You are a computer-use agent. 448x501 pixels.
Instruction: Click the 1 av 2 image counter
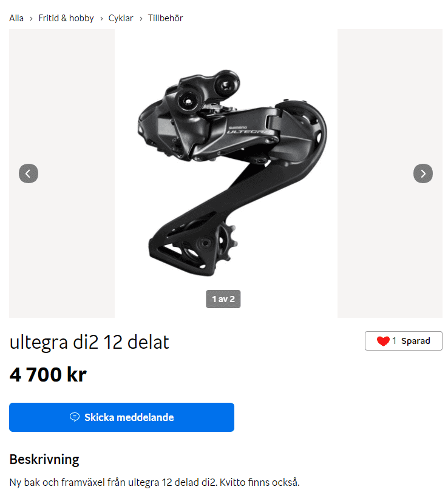click(x=223, y=299)
